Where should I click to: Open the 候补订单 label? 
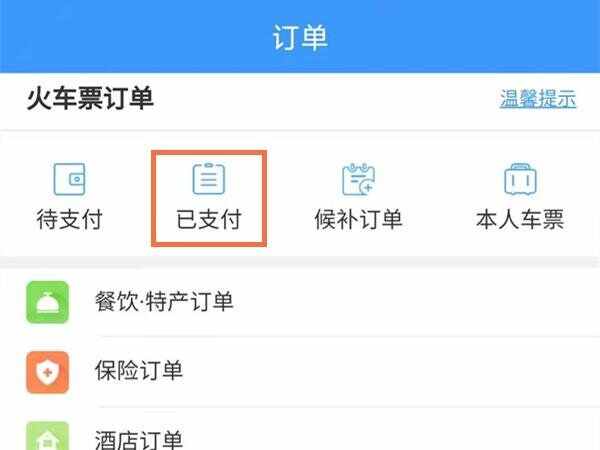click(x=359, y=220)
